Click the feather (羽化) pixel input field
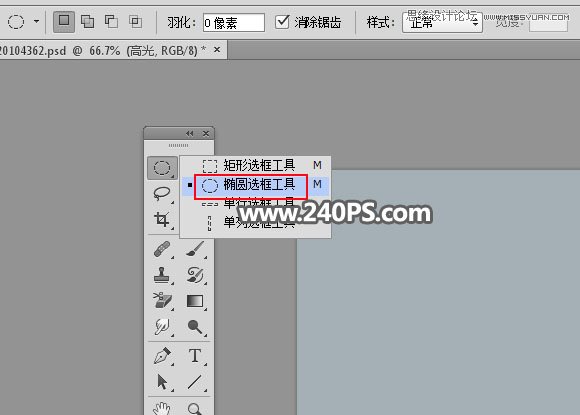The width and height of the screenshot is (580, 415). pyautogui.click(x=234, y=23)
